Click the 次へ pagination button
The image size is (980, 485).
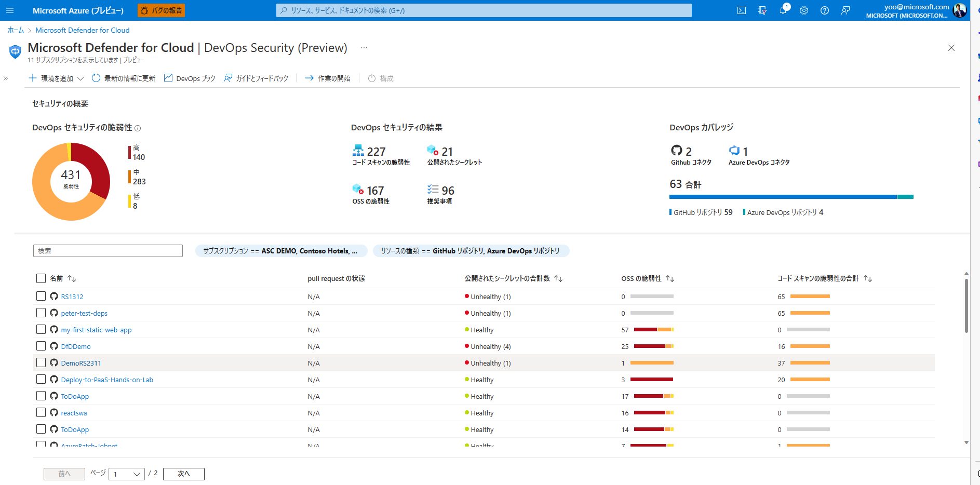(183, 474)
